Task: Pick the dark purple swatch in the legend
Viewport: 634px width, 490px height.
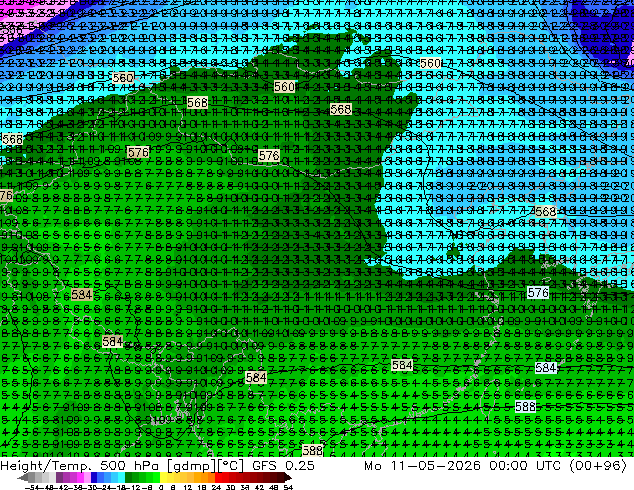Action: point(59,478)
